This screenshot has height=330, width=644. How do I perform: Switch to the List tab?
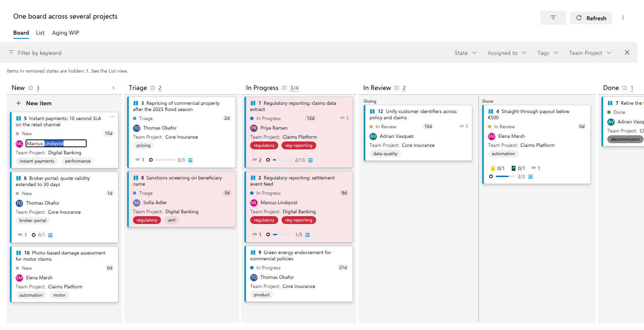tap(40, 33)
